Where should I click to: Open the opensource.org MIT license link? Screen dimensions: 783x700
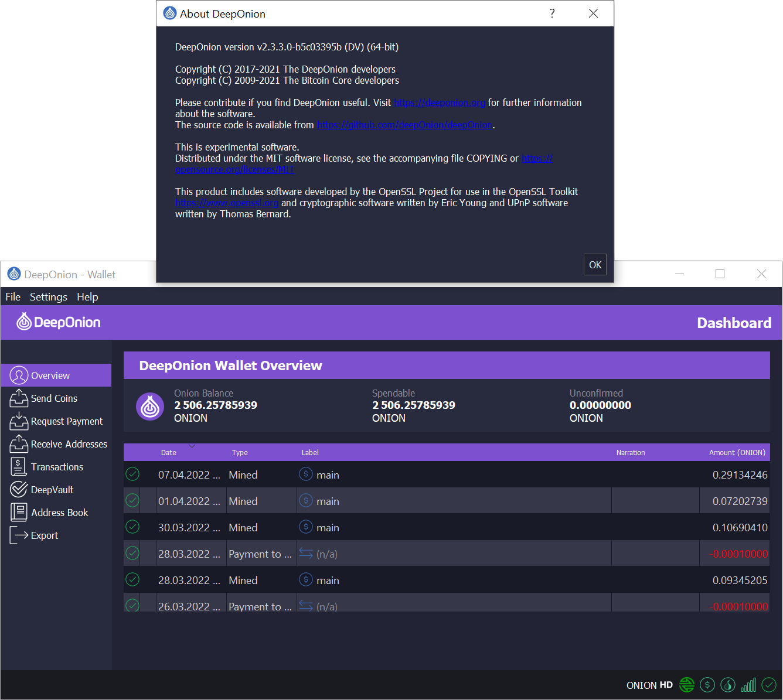click(235, 169)
